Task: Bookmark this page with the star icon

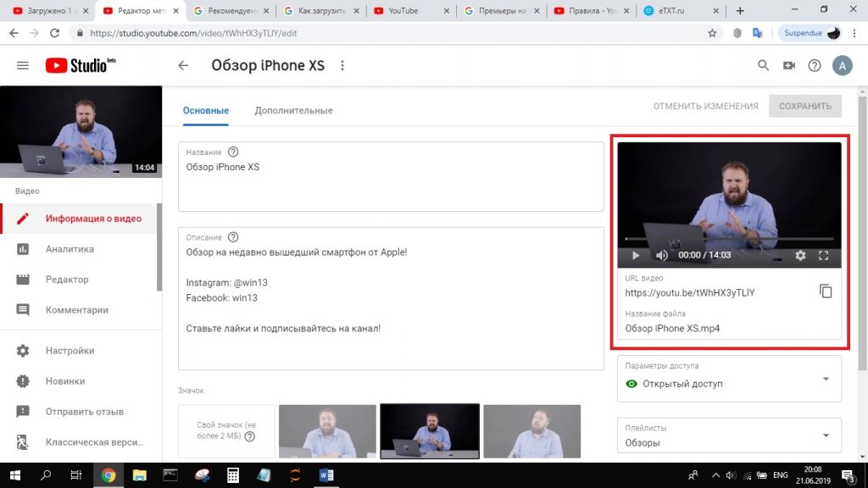Action: pos(712,33)
